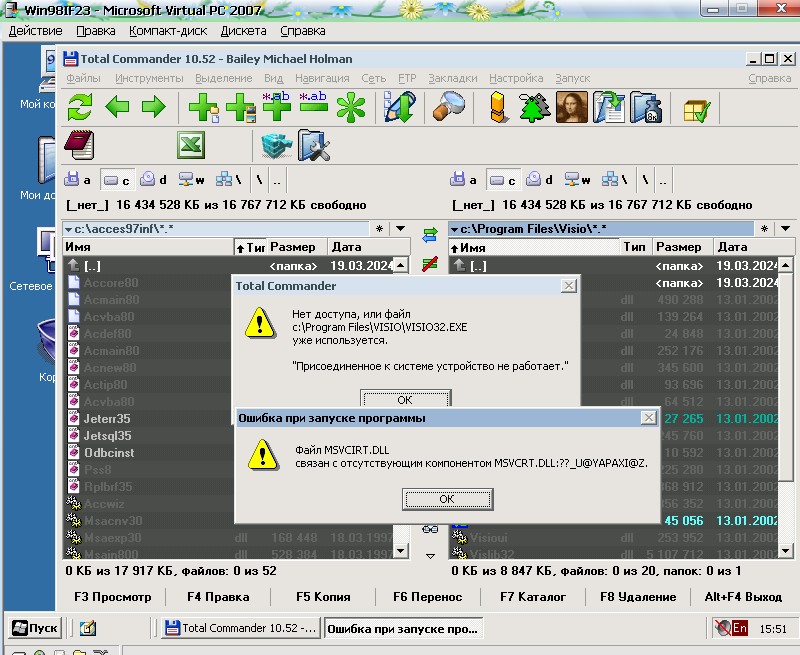Switch to Total Commander taskbar button
The width and height of the screenshot is (800, 655).
pyautogui.click(x=241, y=628)
